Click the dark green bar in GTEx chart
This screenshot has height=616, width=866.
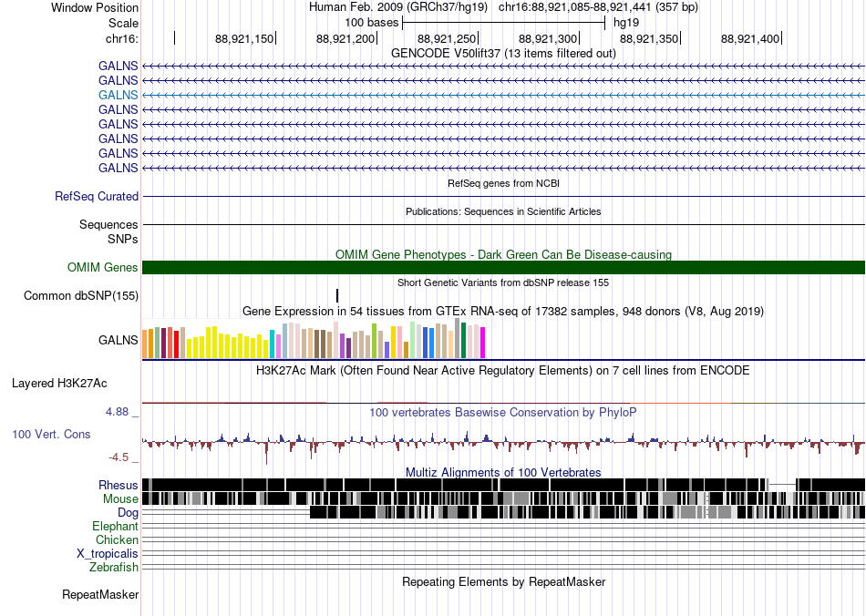click(463, 341)
